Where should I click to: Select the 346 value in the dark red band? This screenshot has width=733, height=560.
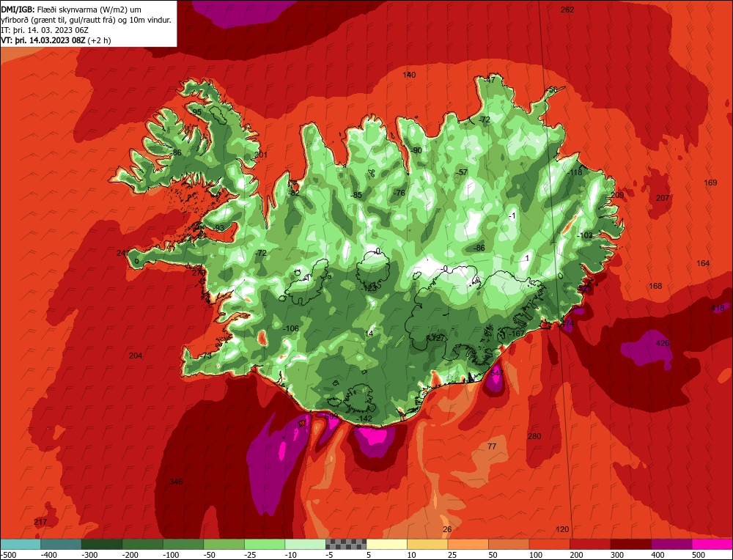pos(176,482)
